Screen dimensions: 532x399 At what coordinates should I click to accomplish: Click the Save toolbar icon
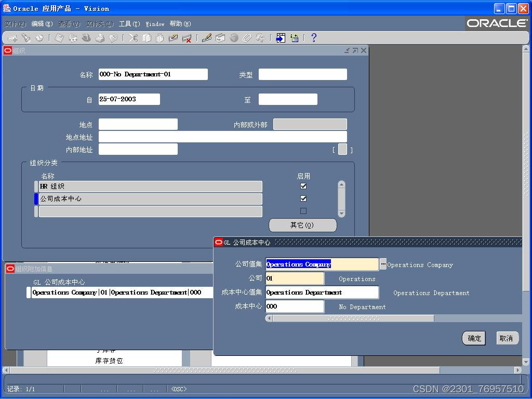(59, 38)
